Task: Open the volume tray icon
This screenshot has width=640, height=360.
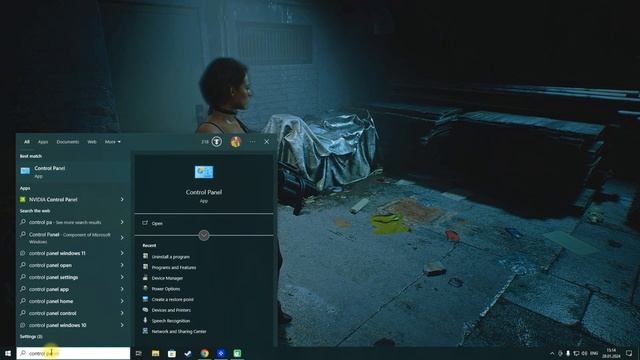Action: [x=584, y=353]
